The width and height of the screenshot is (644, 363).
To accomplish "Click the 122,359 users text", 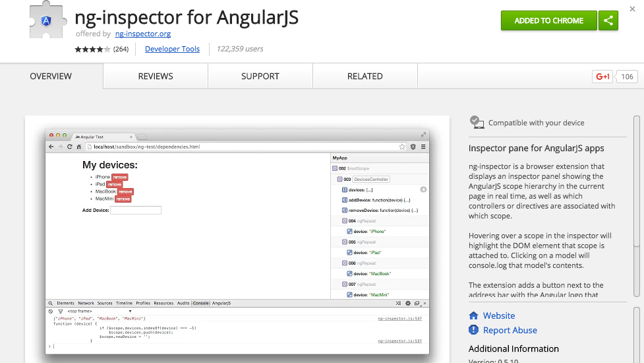I will [x=240, y=49].
